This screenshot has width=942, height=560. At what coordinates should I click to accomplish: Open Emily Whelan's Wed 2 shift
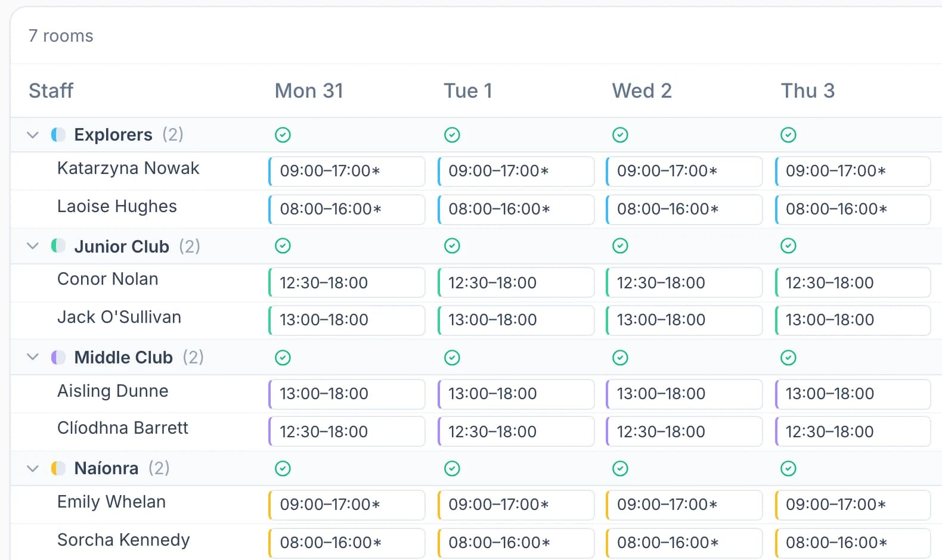point(684,505)
